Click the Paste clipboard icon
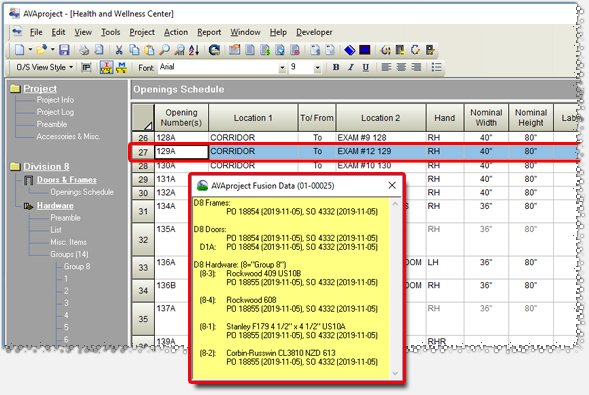The height and width of the screenshot is (395, 589). (149, 50)
